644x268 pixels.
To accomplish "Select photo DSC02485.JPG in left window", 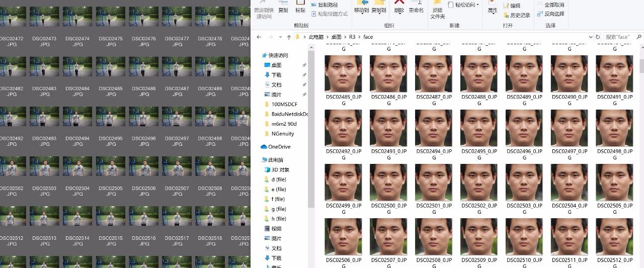I will coord(111,66).
